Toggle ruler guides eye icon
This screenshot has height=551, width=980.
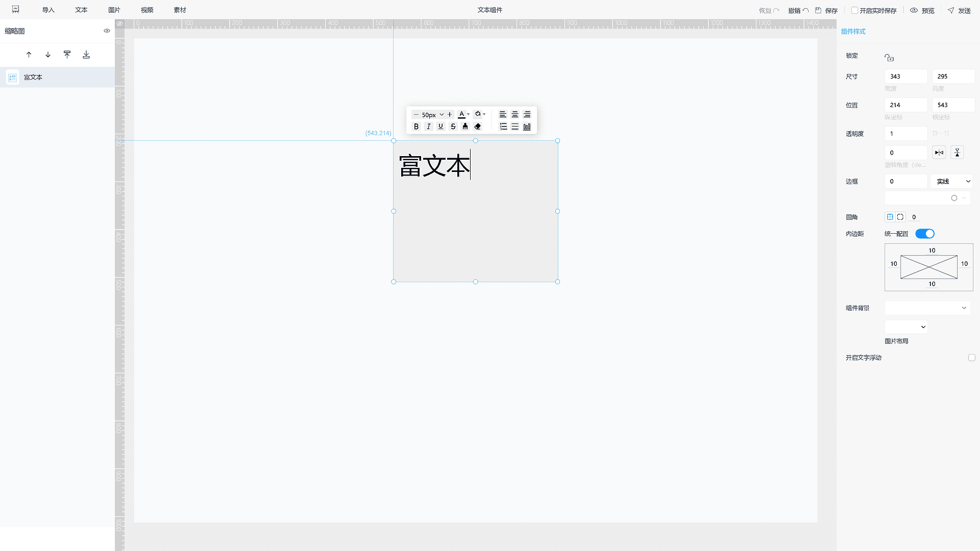tap(119, 23)
